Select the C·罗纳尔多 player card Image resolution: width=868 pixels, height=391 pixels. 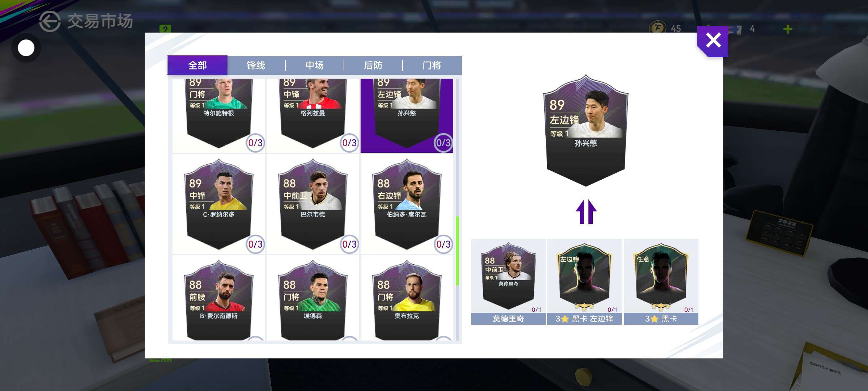(219, 204)
